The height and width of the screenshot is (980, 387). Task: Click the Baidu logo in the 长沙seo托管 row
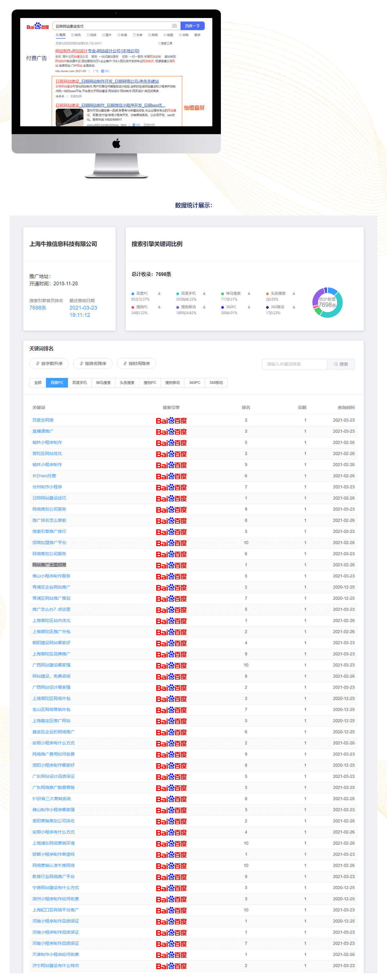(x=171, y=476)
